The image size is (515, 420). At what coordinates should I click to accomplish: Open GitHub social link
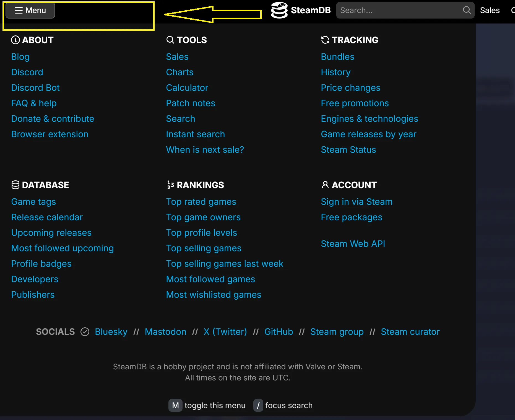(279, 332)
